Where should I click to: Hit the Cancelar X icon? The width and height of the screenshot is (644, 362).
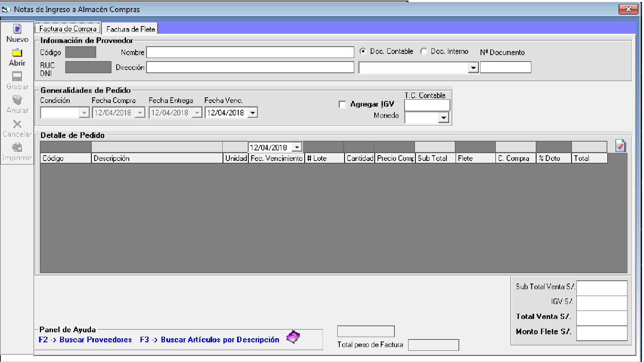pyautogui.click(x=17, y=124)
